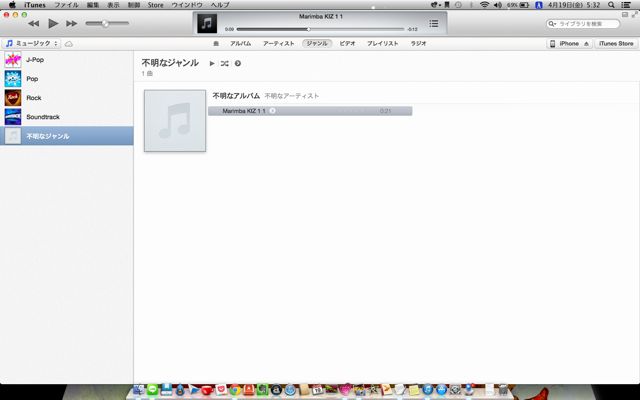Image resolution: width=640 pixels, height=400 pixels.
Task: Click the 不明なアルバム artwork thumbnail
Action: [175, 121]
